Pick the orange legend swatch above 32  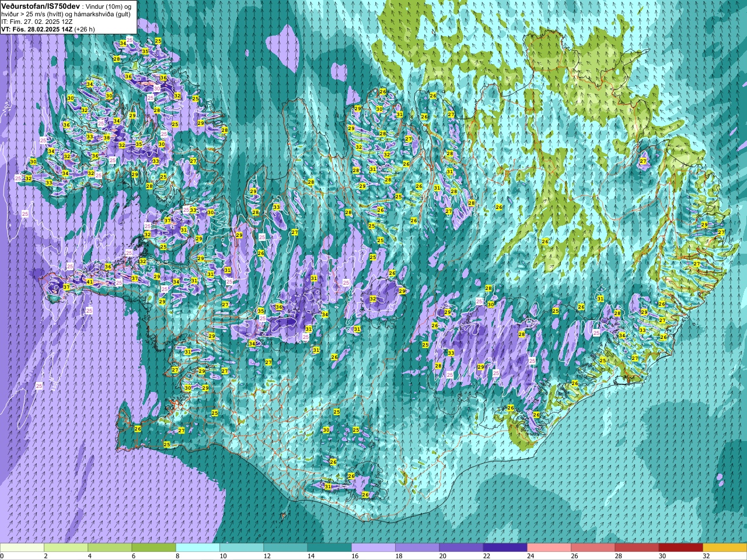725,548
